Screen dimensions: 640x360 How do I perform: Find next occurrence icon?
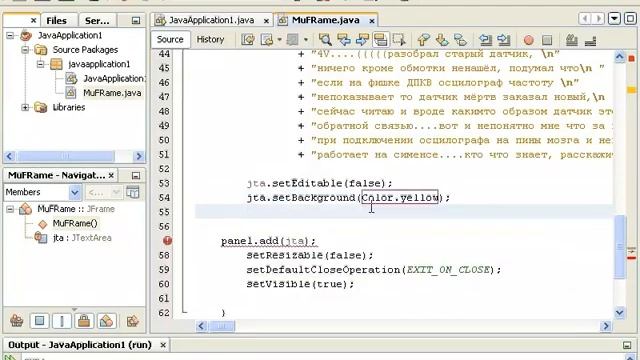coord(362,40)
